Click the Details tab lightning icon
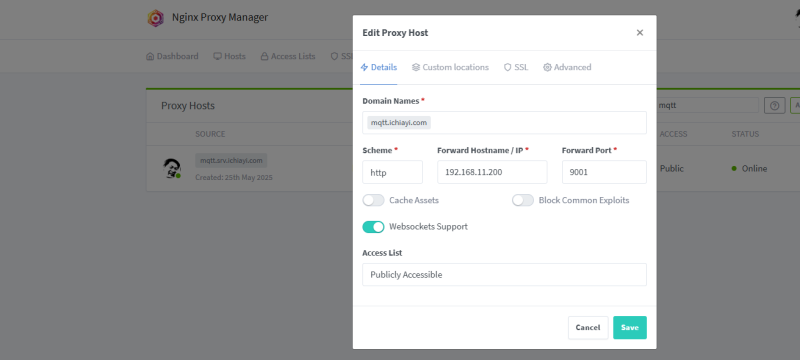The height and width of the screenshot is (360, 800). [x=364, y=67]
